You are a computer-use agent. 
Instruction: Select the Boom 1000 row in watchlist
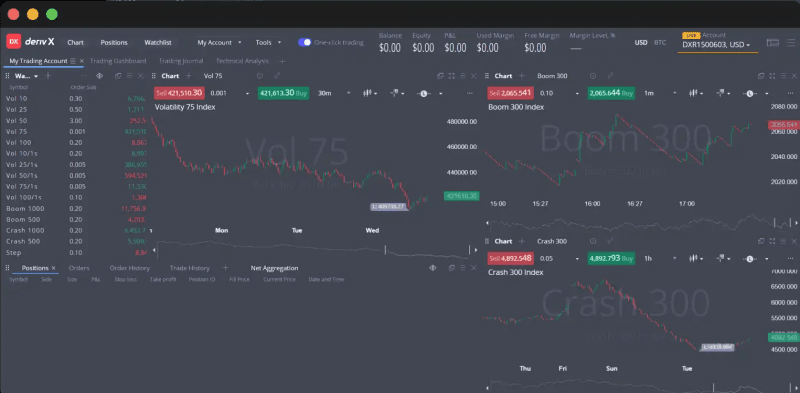(76, 209)
